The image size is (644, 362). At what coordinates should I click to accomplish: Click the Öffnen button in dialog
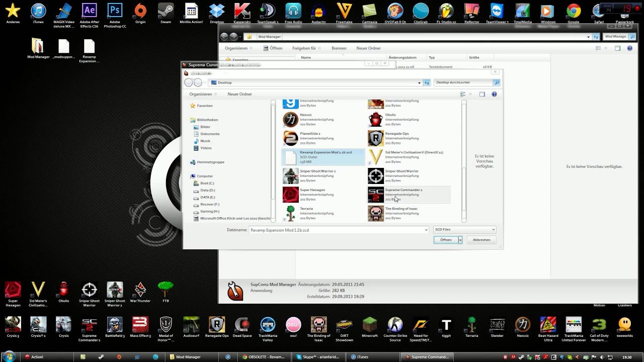446,240
